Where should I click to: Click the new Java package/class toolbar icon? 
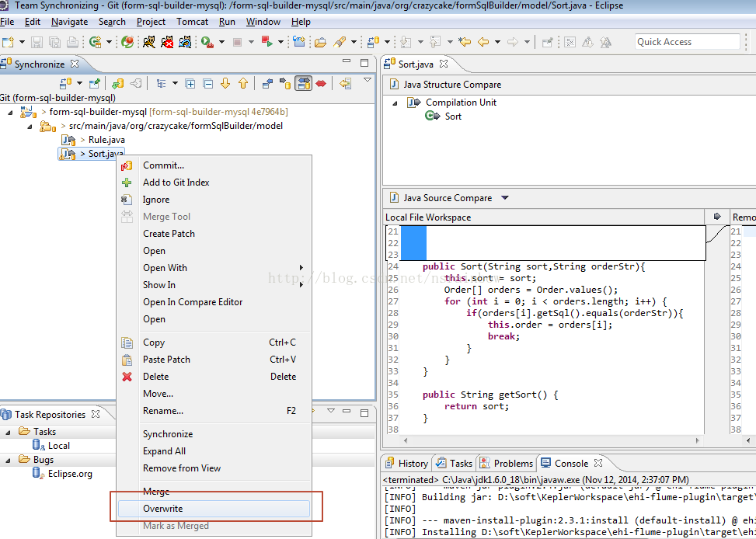click(95, 43)
